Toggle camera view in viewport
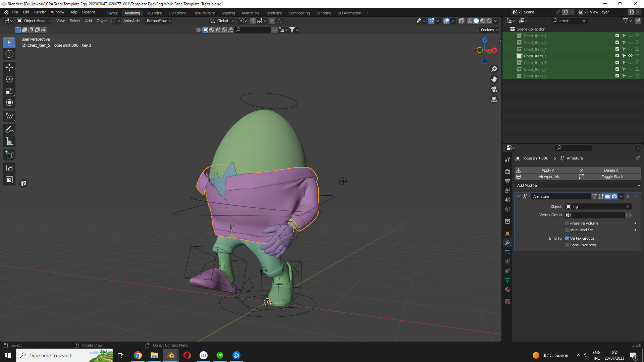This screenshot has height=362, width=644. tap(494, 89)
